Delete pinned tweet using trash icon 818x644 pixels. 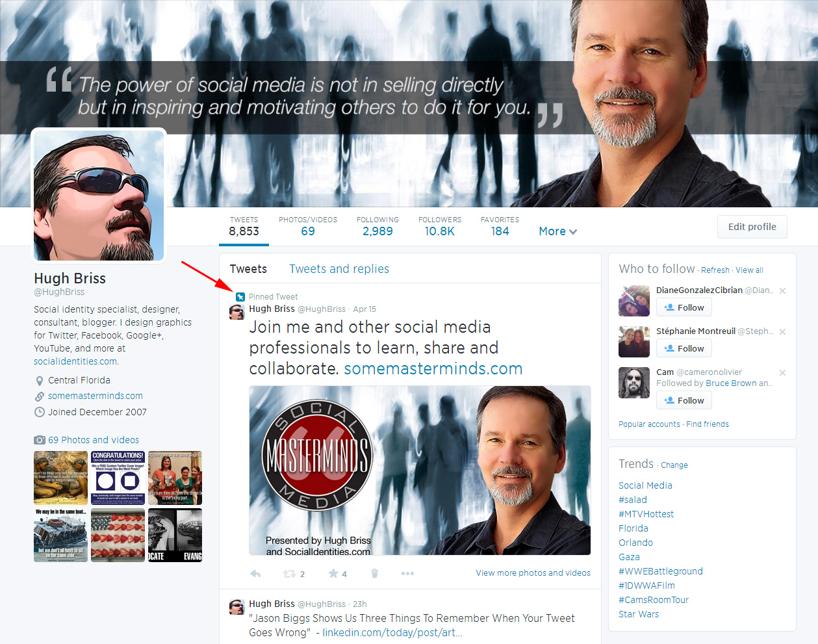374,574
